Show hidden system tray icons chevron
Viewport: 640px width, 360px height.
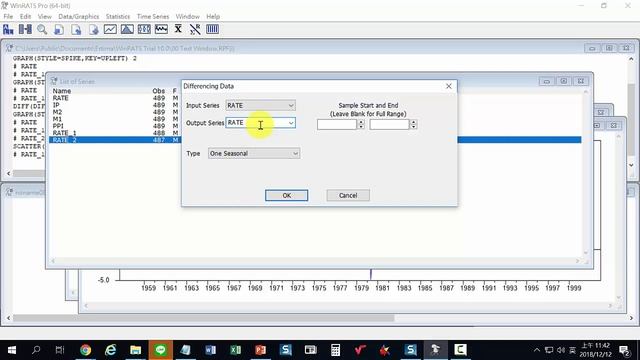pyautogui.click(x=537, y=350)
